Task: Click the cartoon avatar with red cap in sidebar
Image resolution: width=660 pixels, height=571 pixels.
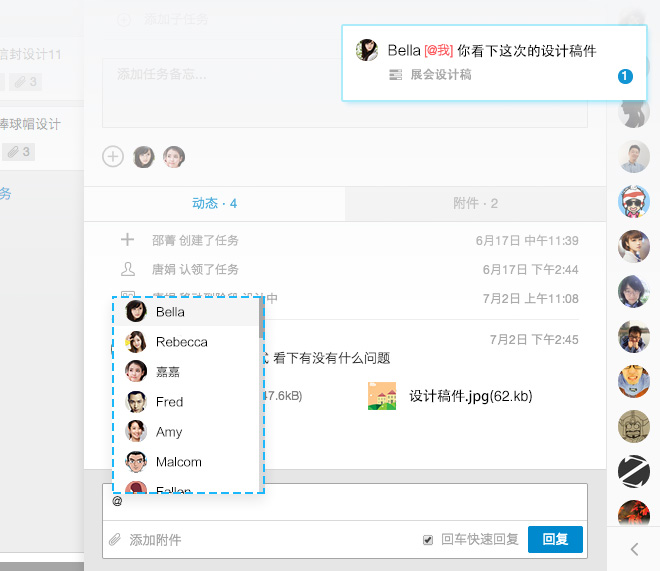Action: [x=634, y=201]
